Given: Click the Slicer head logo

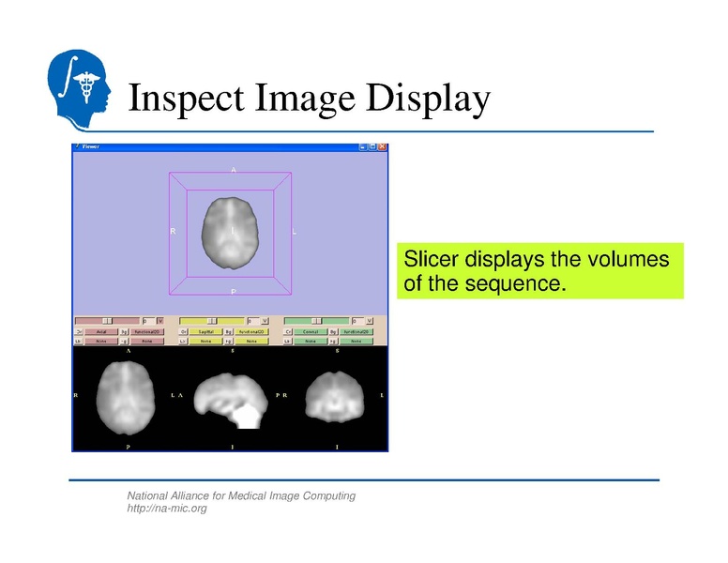Looking at the screenshot, I should point(79,89).
